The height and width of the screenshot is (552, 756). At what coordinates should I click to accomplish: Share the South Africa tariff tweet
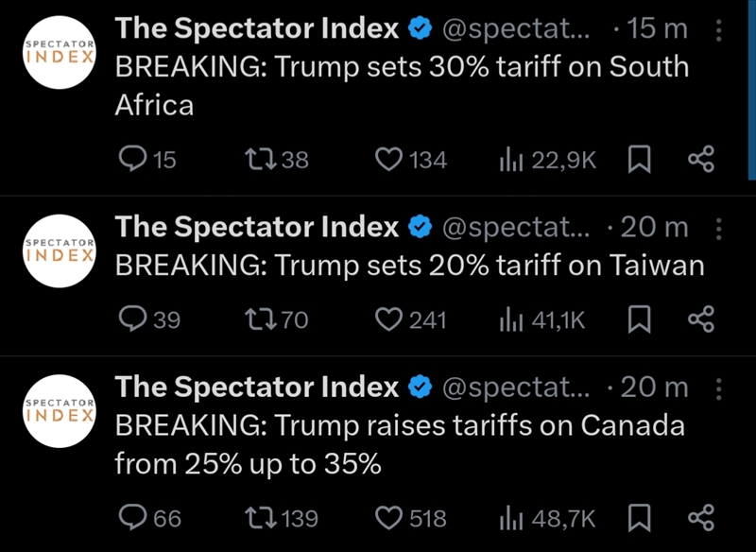pos(700,160)
